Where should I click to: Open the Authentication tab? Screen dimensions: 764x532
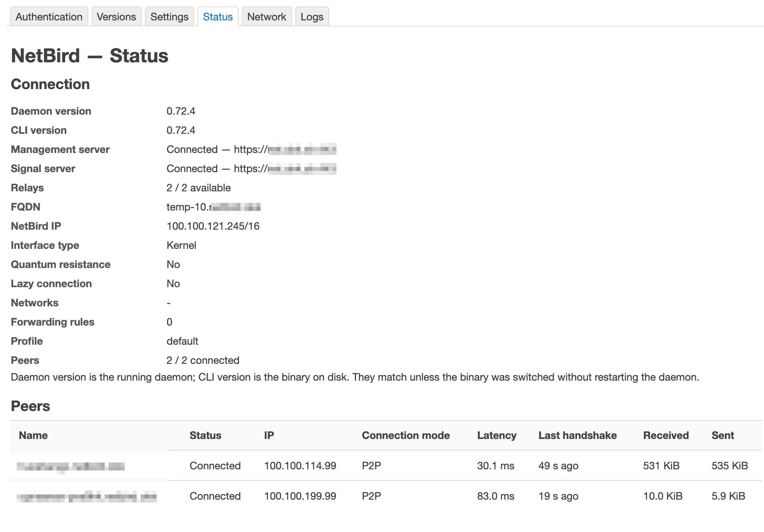click(x=49, y=17)
